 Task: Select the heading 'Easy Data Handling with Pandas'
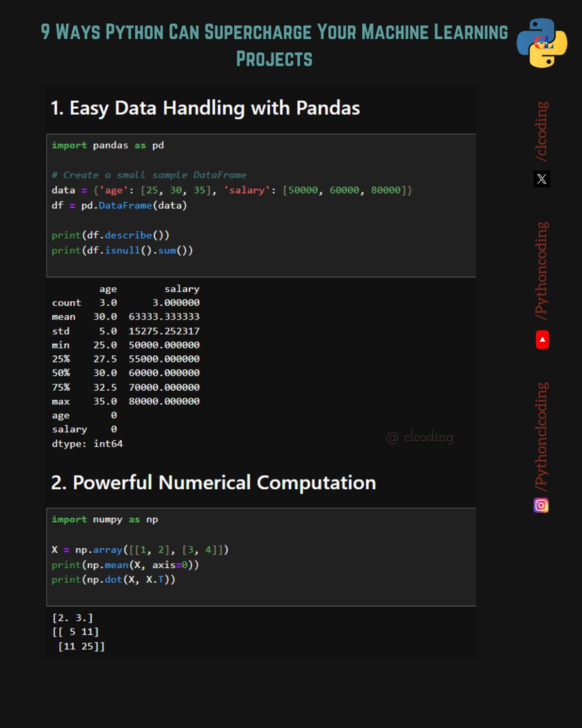[x=206, y=108]
